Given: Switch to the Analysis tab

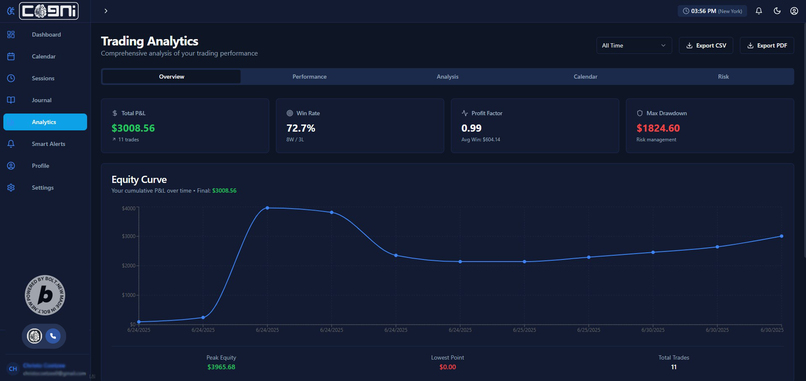Looking at the screenshot, I should tap(448, 77).
